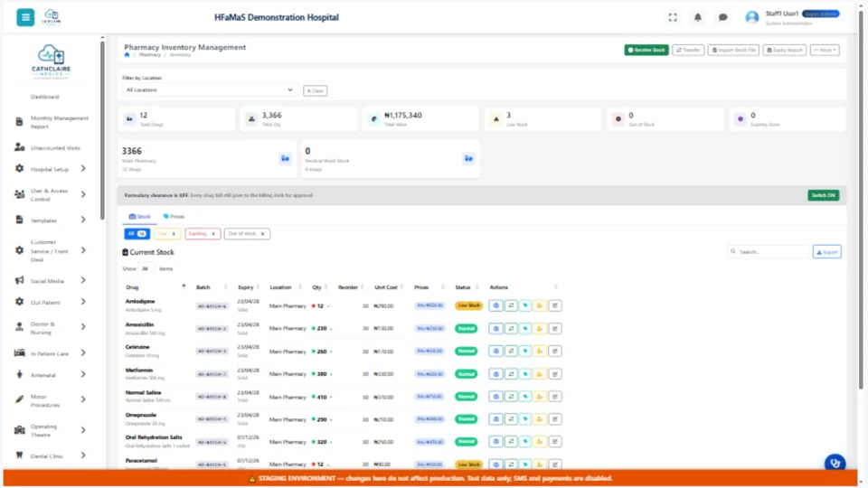The height and width of the screenshot is (488, 868).
Task: Open Main Pharmacy card drug icon
Action: tap(285, 159)
